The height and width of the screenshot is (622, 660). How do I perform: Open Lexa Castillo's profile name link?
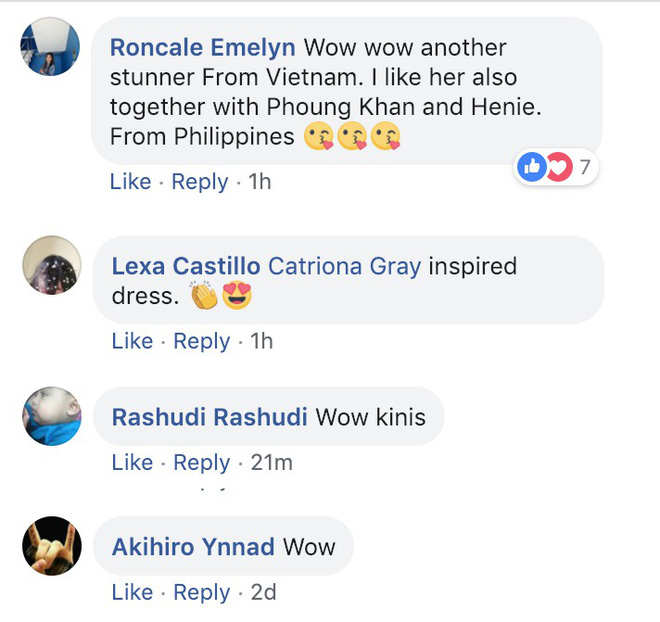[186, 267]
